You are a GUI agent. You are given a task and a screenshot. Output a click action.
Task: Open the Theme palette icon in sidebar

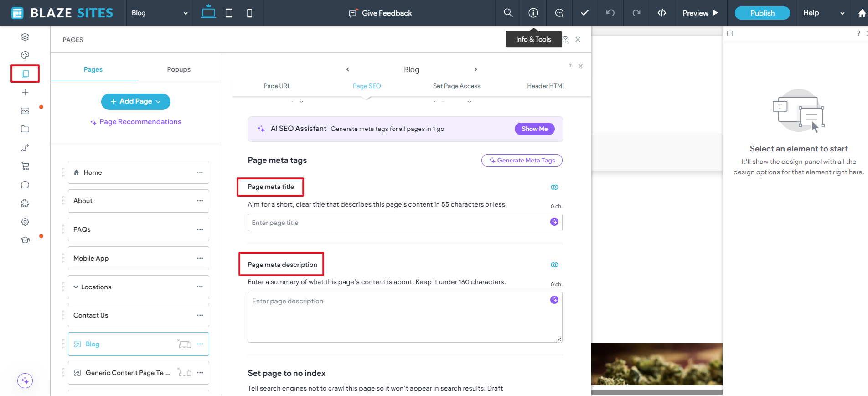25,55
